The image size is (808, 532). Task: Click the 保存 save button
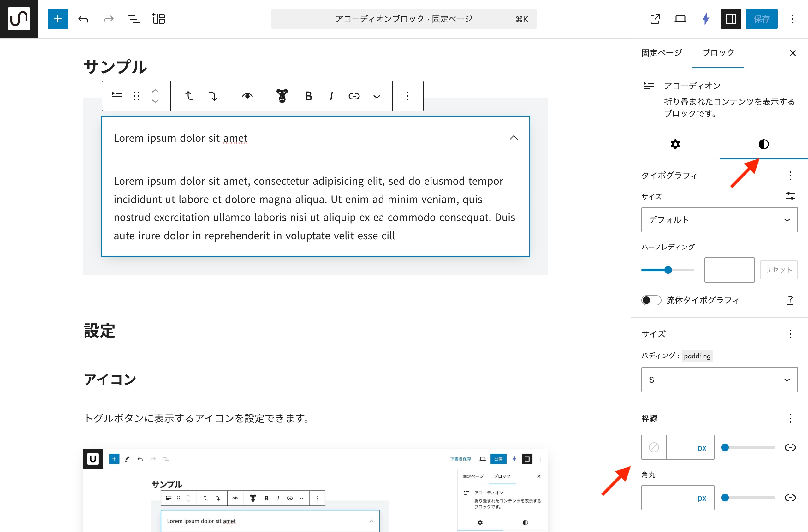tap(762, 19)
